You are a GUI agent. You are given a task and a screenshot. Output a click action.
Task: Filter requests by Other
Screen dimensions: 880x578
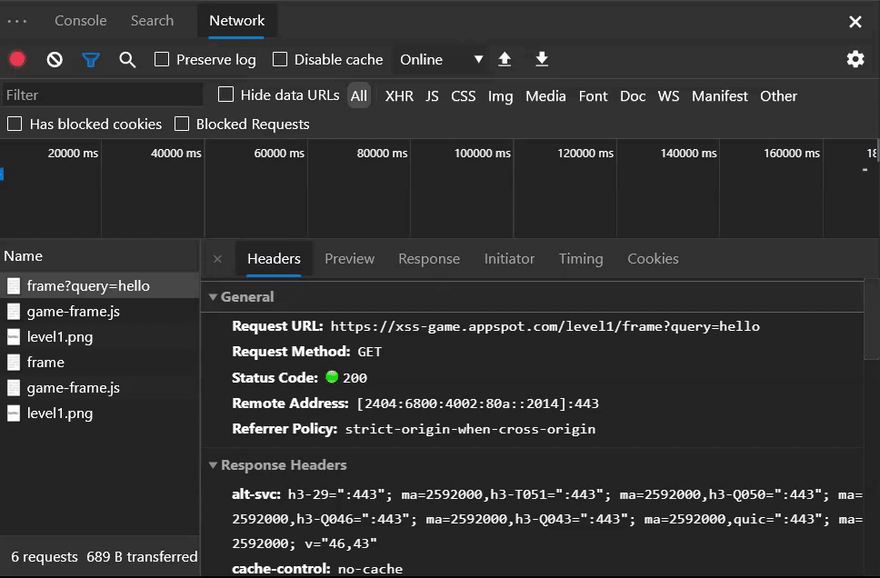tap(778, 97)
